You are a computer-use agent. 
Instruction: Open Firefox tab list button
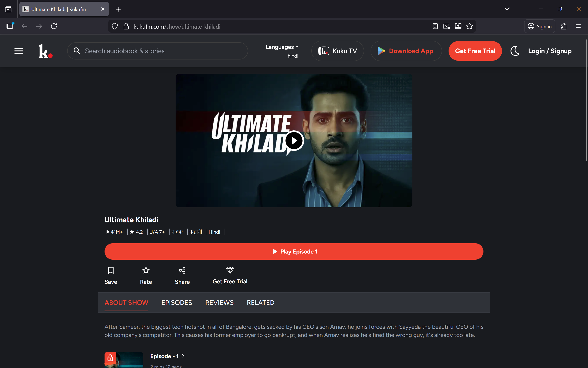8,9
